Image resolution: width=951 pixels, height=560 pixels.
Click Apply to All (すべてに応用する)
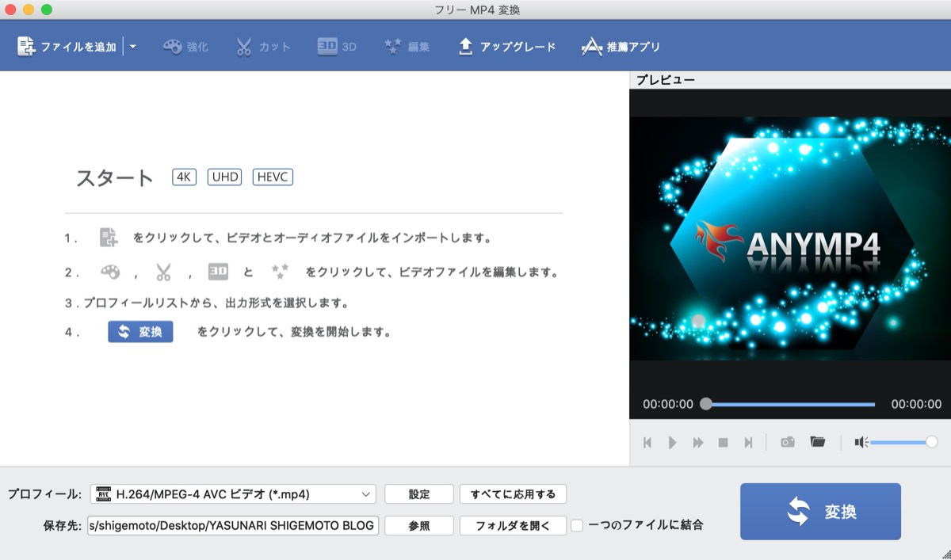coord(513,494)
